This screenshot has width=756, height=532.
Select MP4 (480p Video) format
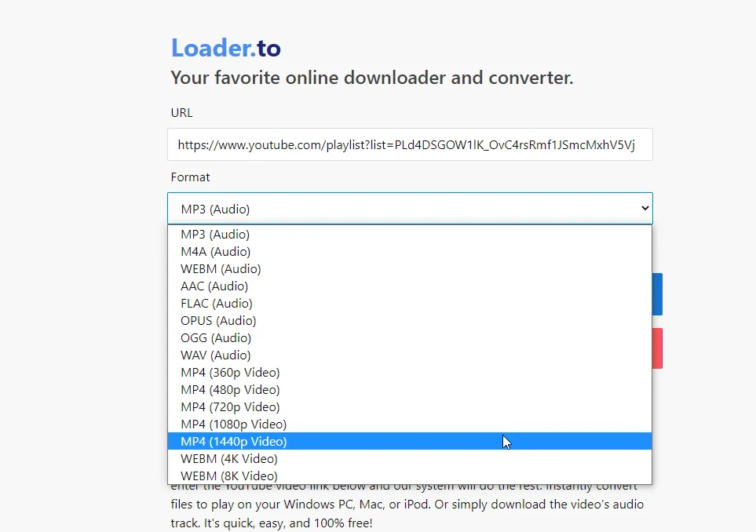(410, 390)
